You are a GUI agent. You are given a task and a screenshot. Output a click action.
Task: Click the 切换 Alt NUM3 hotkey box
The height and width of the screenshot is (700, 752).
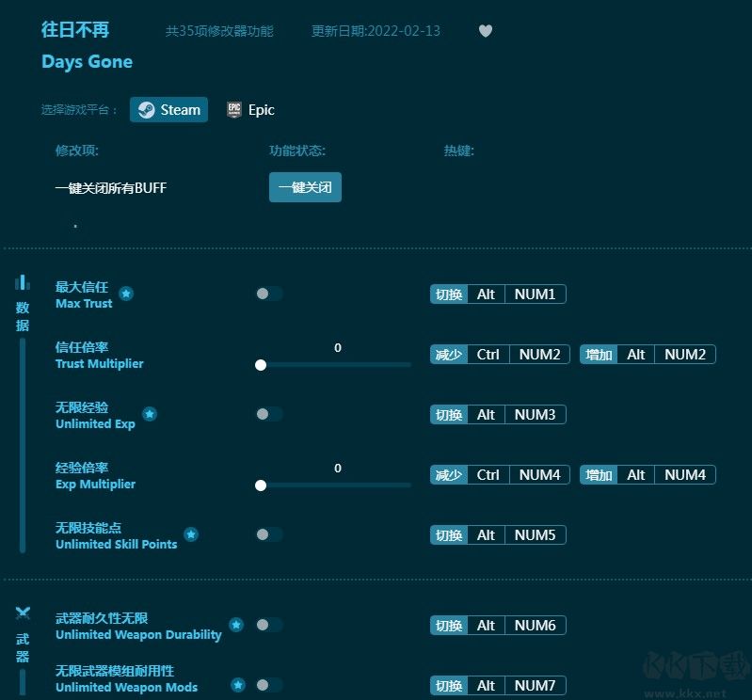tap(498, 414)
